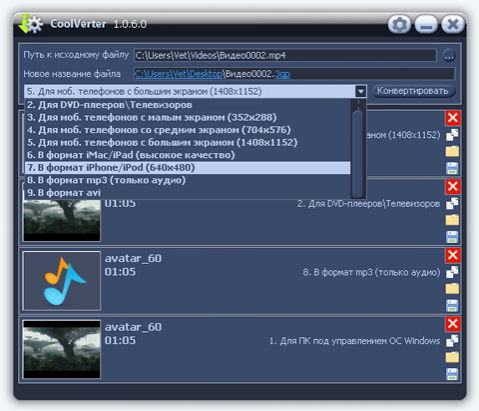Open the folder icon on the DVD-плееров row
The width and height of the screenshot is (479, 411).
pyautogui.click(x=452, y=220)
